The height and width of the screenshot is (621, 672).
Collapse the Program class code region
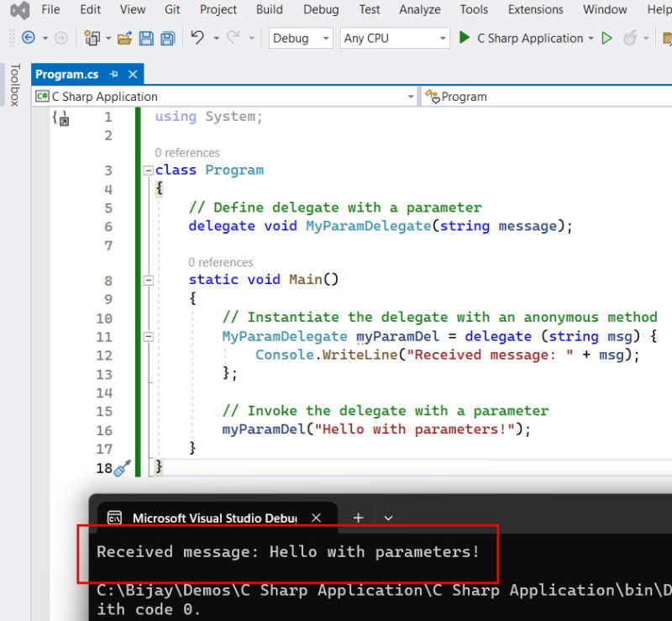coord(149,170)
